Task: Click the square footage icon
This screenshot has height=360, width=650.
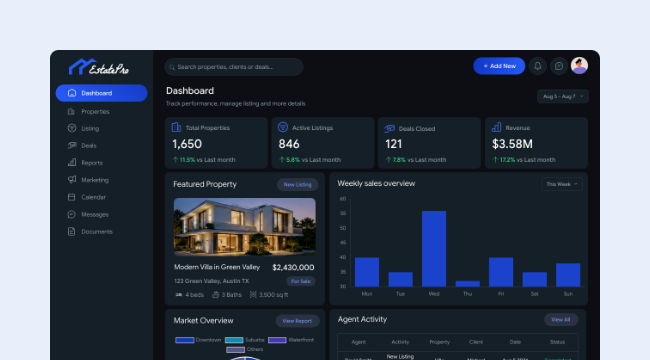Action: click(x=253, y=294)
